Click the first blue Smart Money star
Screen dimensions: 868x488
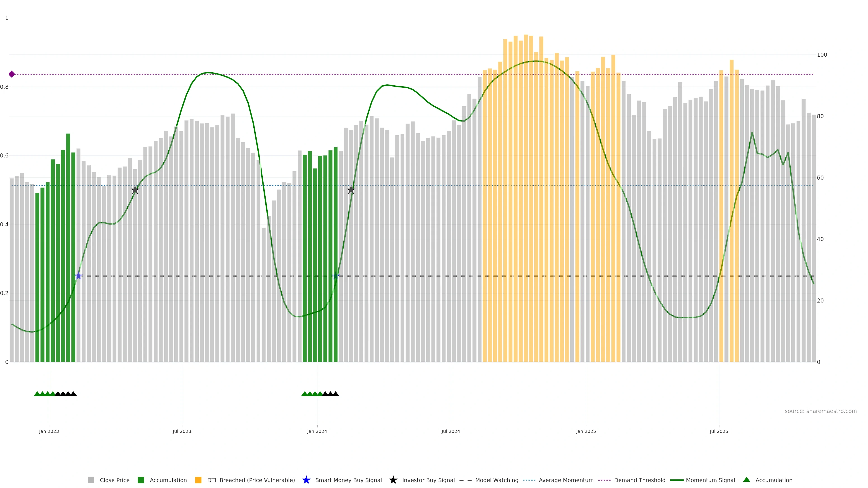click(78, 276)
